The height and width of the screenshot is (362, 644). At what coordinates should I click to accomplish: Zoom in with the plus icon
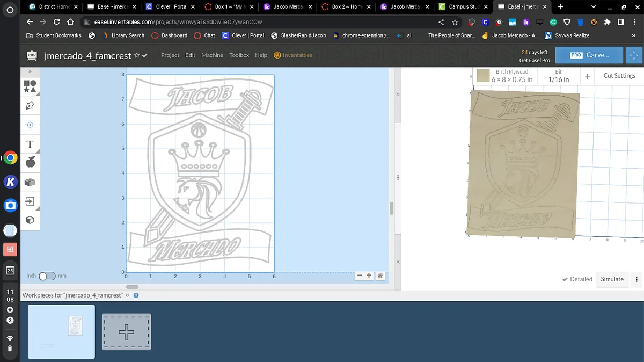click(x=369, y=276)
